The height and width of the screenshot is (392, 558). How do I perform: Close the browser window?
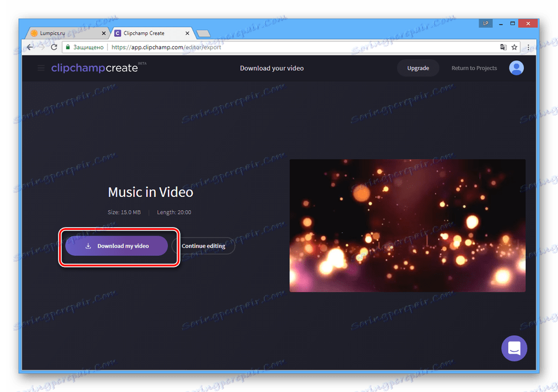tap(528, 24)
